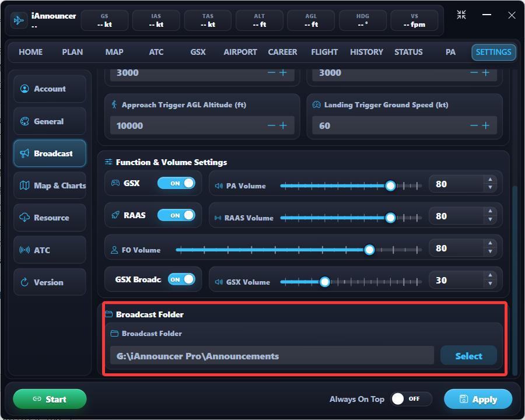Click the iAnnouncer airplane logo icon
This screenshot has width=525, height=420.
[x=19, y=20]
